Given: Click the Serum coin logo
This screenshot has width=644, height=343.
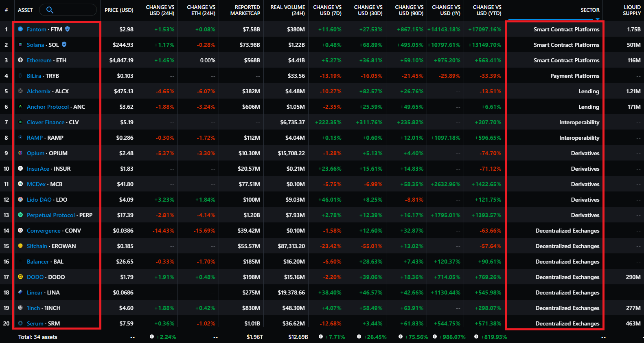Looking at the screenshot, I should coord(20,323).
